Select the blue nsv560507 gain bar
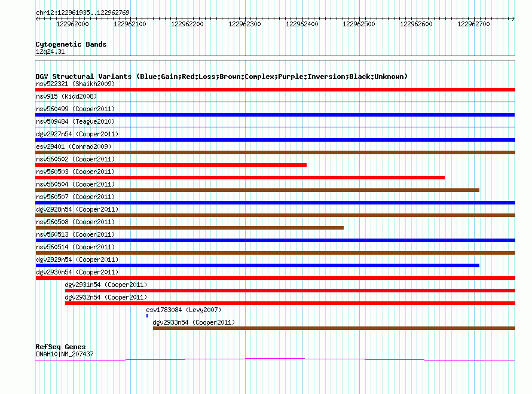Screen dimensions: 532x394 (x=275, y=203)
